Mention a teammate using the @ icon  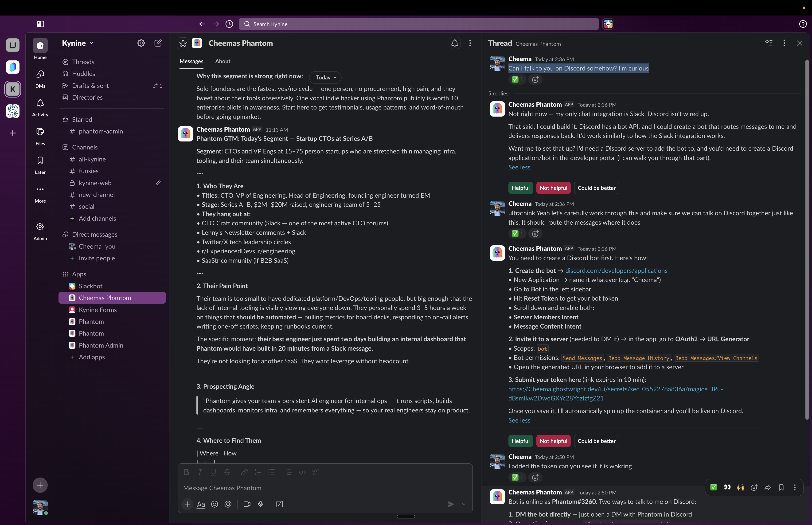point(228,504)
